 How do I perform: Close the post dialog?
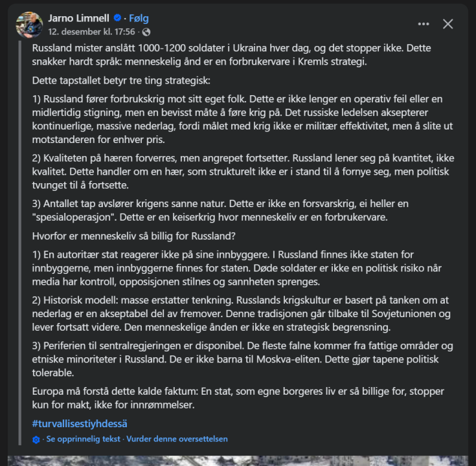[x=448, y=24]
